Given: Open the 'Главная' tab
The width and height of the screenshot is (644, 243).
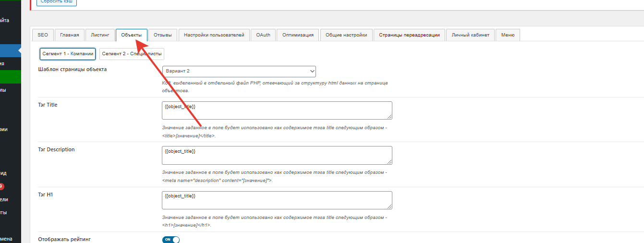Looking at the screenshot, I should pyautogui.click(x=70, y=35).
